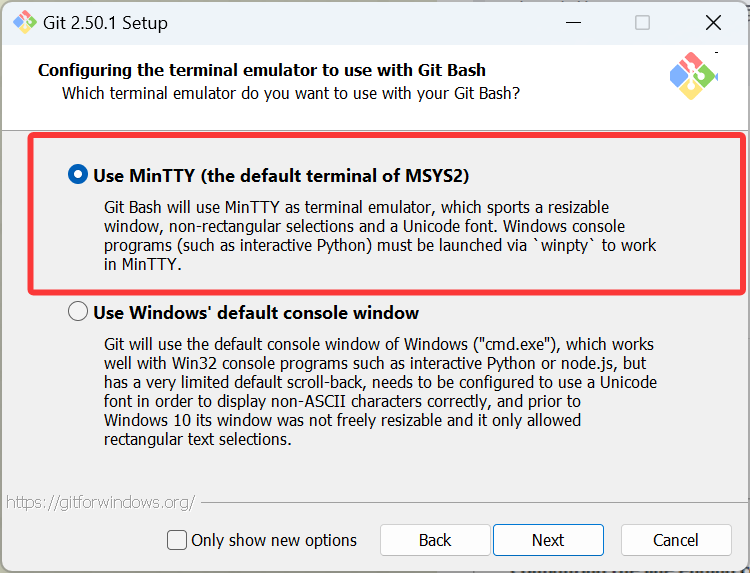Click the "Git 2.50.1 Setup" title text
The width and height of the screenshot is (750, 573).
click(105, 22)
